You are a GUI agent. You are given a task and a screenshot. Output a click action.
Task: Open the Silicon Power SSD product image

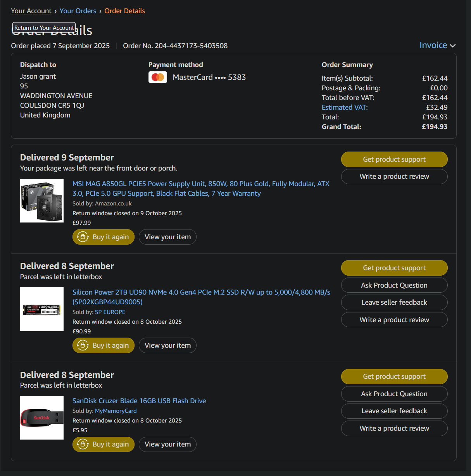point(42,309)
